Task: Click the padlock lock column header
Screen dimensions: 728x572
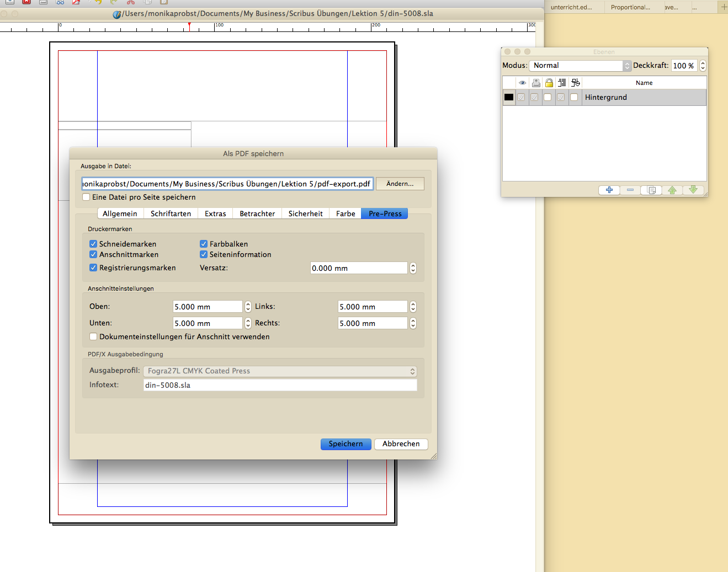Action: (x=549, y=83)
